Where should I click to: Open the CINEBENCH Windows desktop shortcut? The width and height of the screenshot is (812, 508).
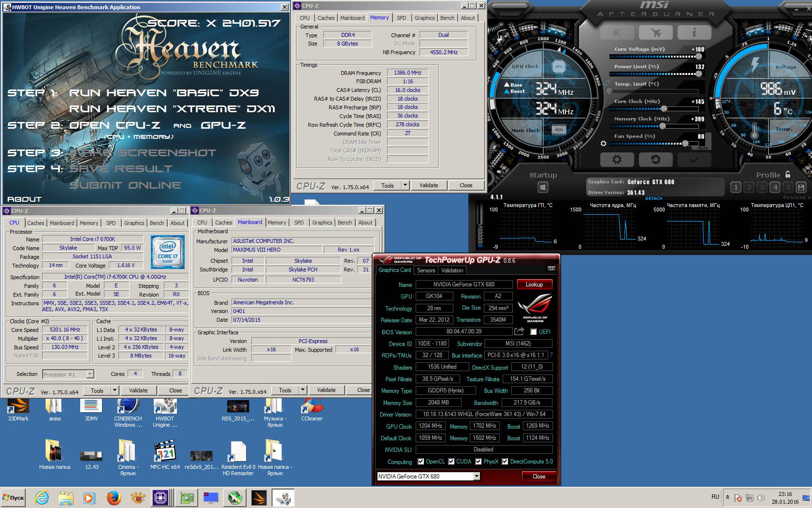pyautogui.click(x=128, y=413)
